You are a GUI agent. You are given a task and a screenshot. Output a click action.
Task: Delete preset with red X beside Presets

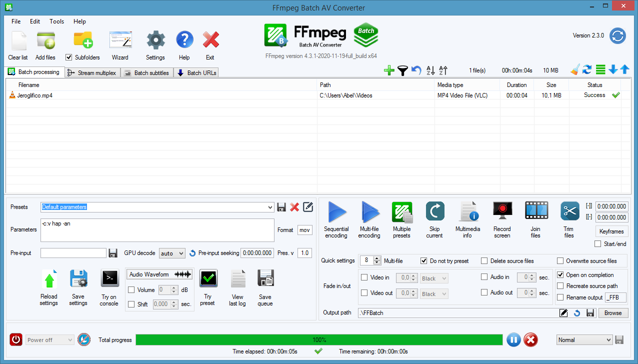coord(294,206)
